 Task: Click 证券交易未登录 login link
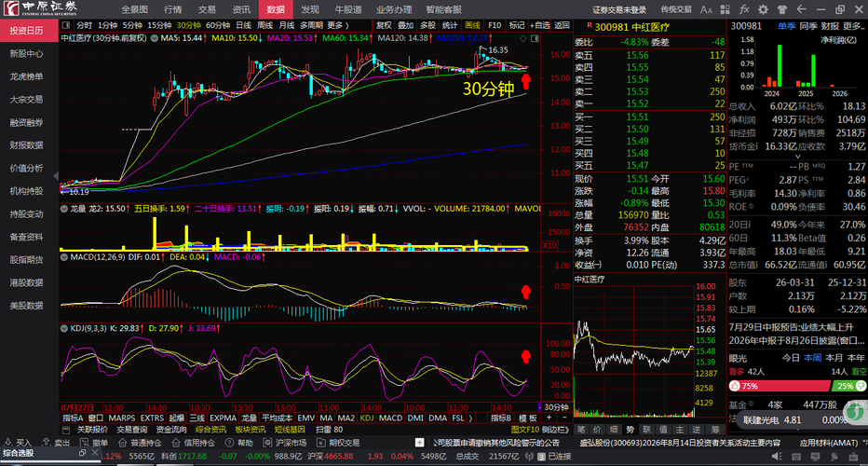point(619,9)
